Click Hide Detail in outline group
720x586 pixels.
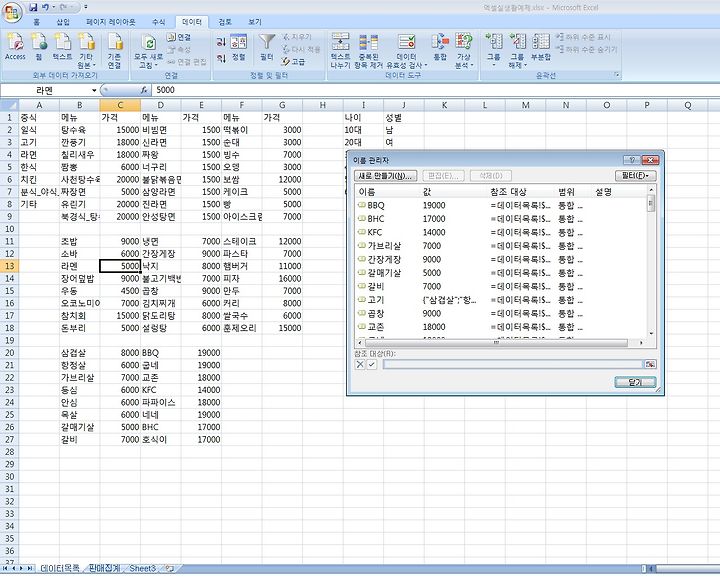tap(586, 49)
